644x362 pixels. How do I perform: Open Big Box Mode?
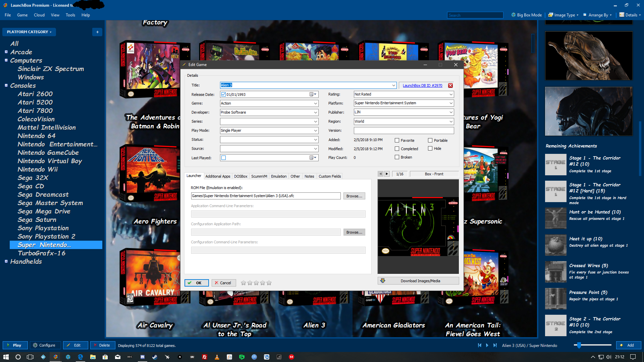click(x=526, y=15)
